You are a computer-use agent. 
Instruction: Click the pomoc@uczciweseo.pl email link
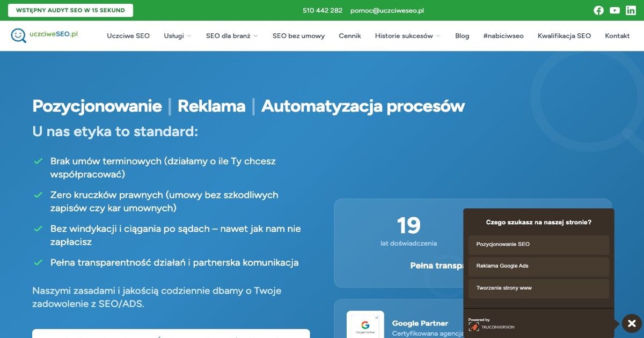pyautogui.click(x=387, y=10)
